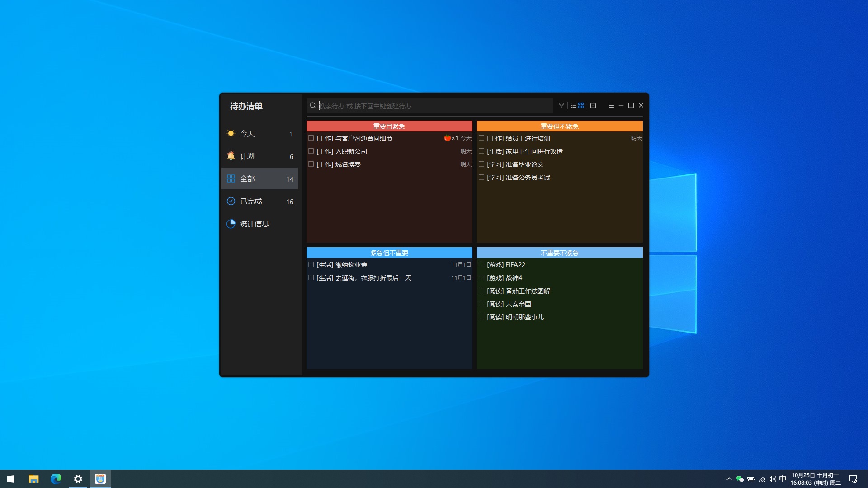Switch to four-quadrant grid view
This screenshot has width=868, height=488.
click(581, 105)
